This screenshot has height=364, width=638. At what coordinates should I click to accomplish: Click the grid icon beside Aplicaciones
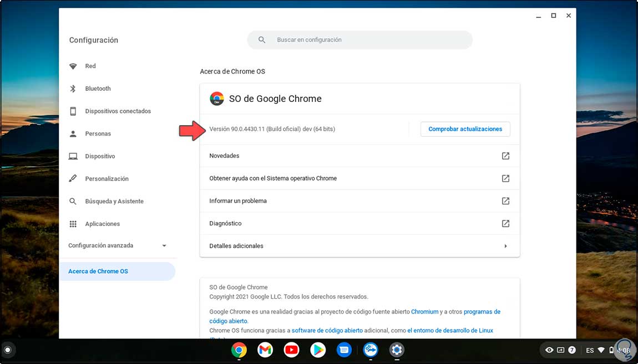(73, 224)
